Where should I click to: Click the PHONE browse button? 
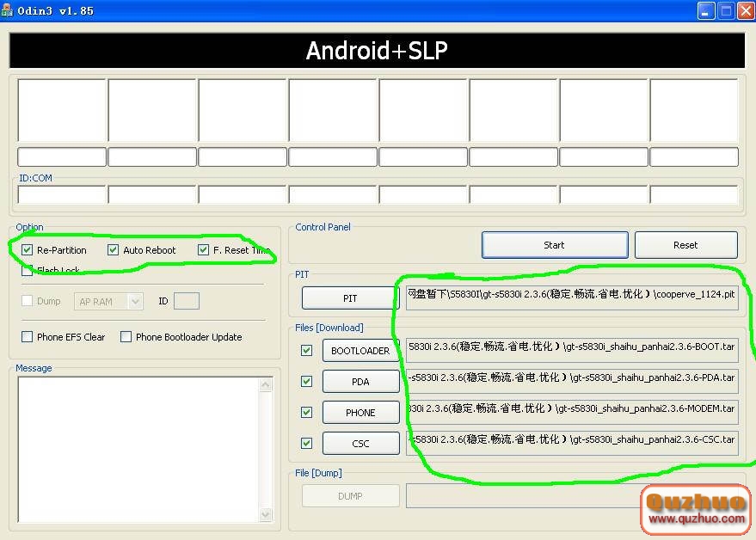point(360,412)
